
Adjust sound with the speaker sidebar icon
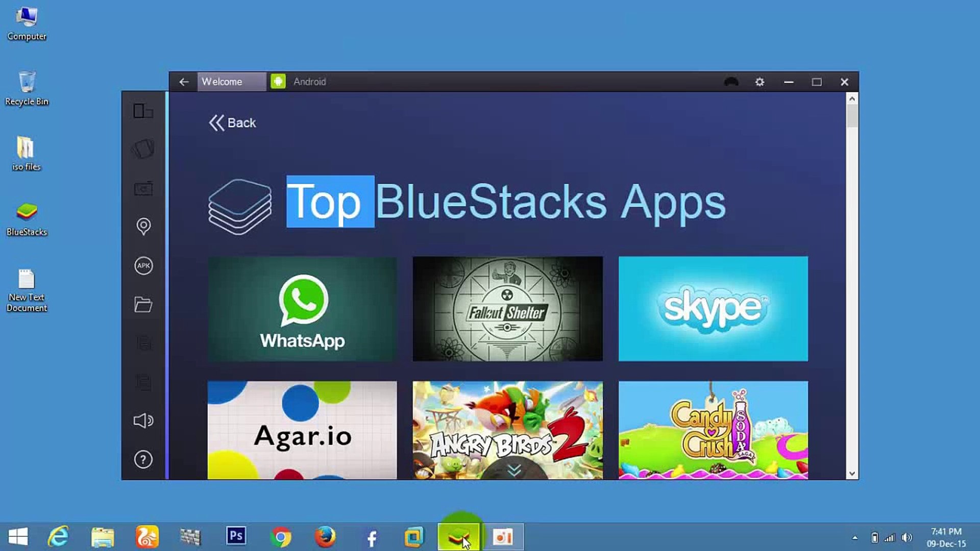[x=143, y=420]
